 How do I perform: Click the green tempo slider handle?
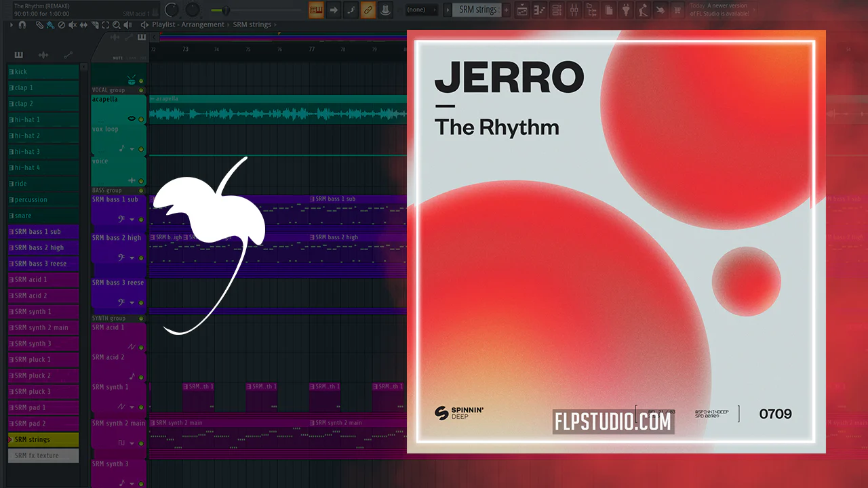coord(226,10)
